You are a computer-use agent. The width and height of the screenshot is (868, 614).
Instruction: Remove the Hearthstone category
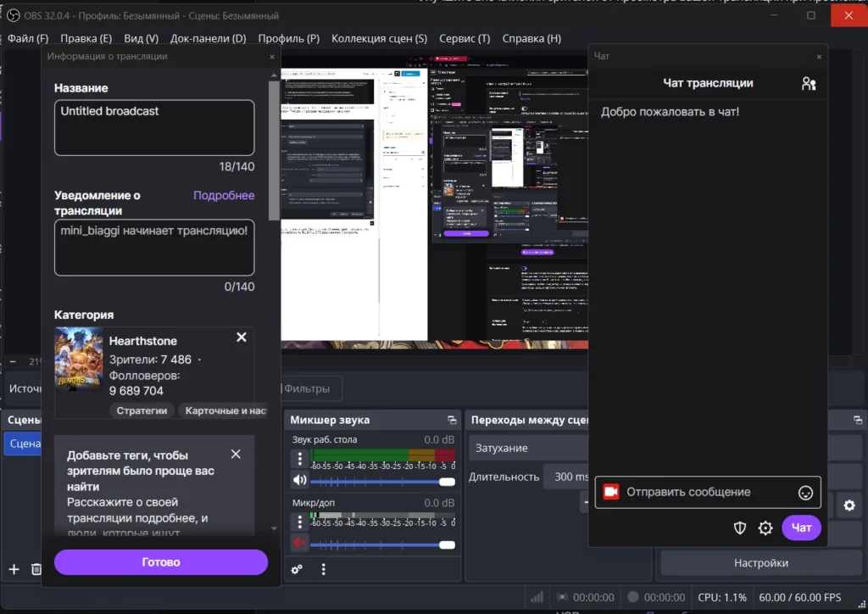click(x=242, y=338)
